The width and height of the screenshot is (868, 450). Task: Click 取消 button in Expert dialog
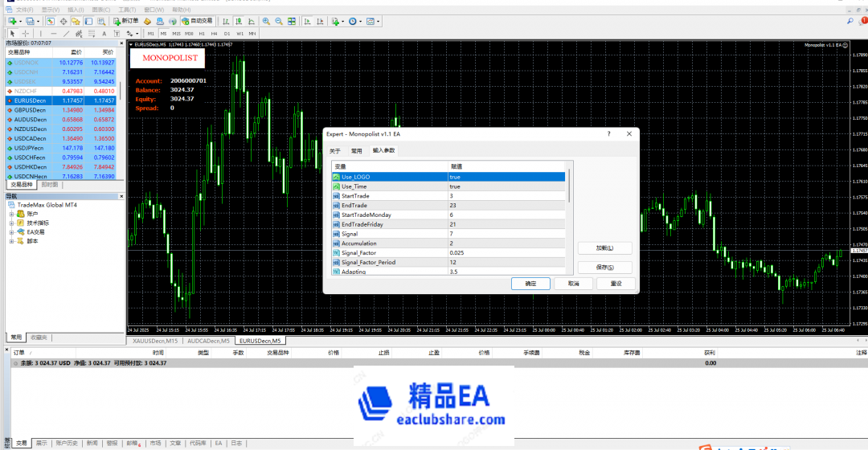tap(574, 284)
